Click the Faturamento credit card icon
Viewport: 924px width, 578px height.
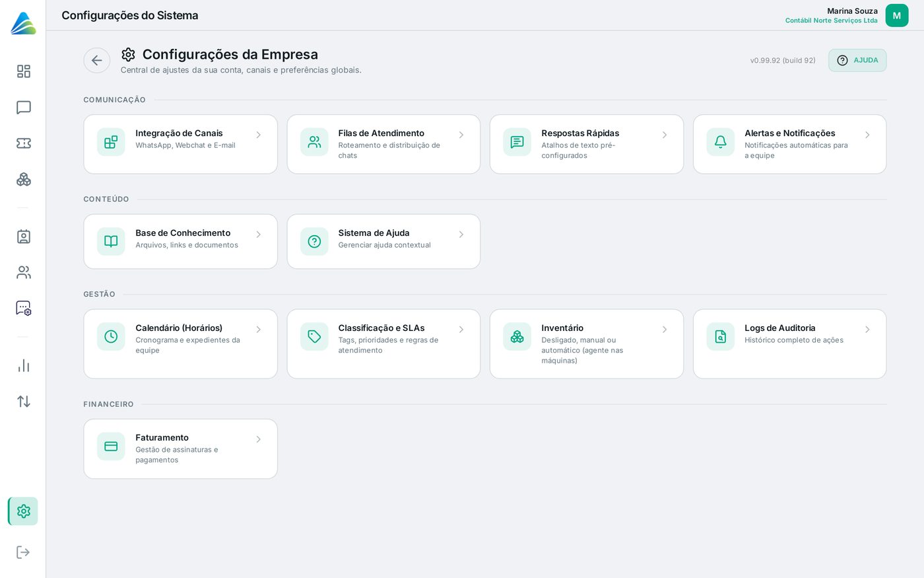click(x=111, y=447)
